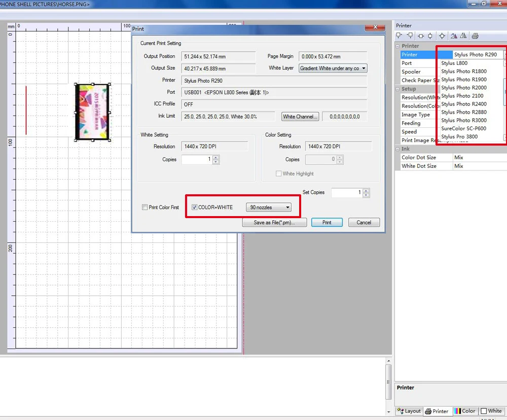Screen dimensions: 507x420
Task: Decrease White Setting copies with down arrow
Action: click(216, 162)
